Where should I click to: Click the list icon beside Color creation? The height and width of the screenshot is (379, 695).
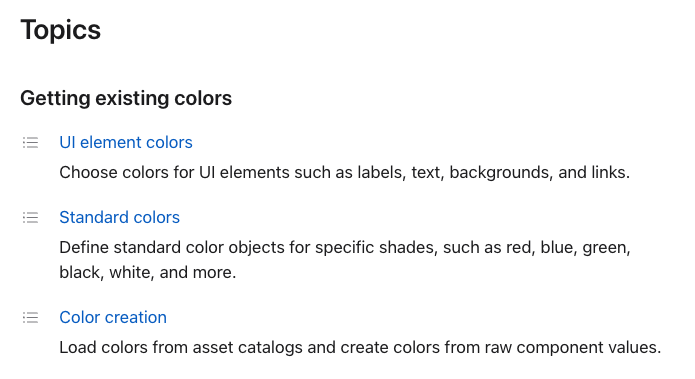pyautogui.click(x=31, y=318)
